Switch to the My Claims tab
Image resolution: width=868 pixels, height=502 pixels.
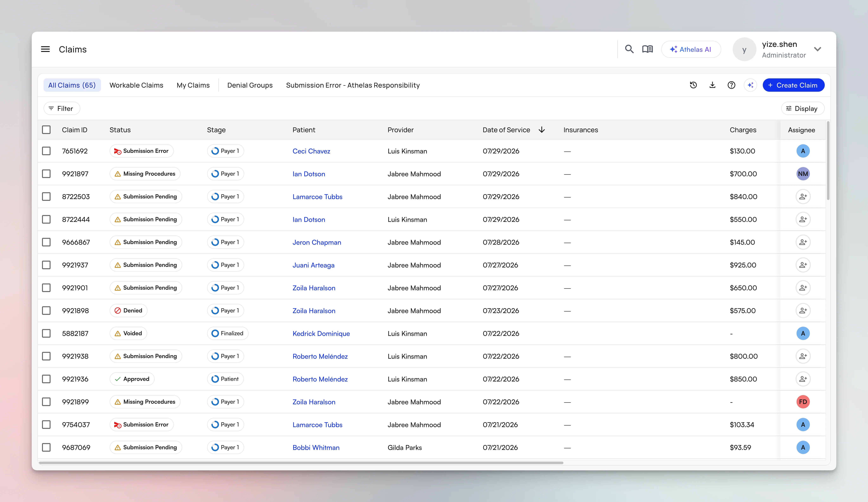tap(193, 85)
